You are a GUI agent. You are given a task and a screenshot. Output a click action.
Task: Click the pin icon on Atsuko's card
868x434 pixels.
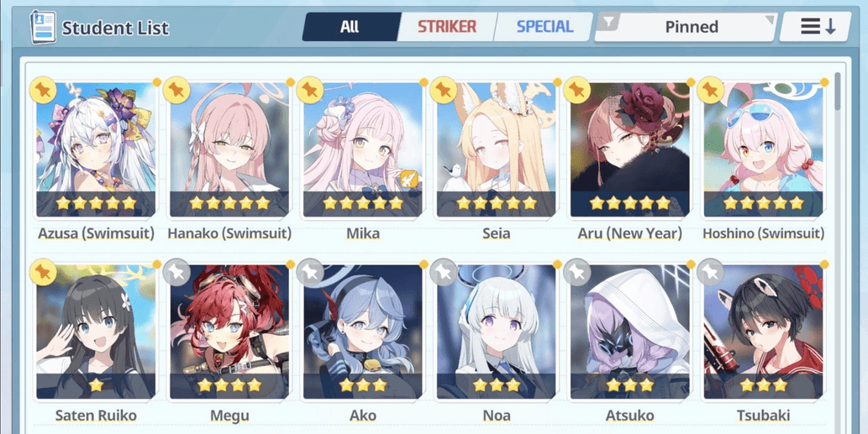[x=576, y=272]
